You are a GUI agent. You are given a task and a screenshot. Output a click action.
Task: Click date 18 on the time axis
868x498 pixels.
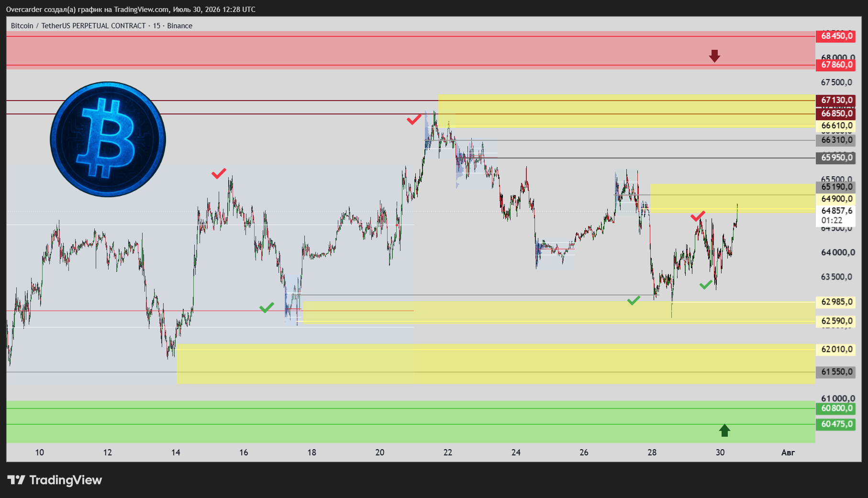tap(312, 453)
